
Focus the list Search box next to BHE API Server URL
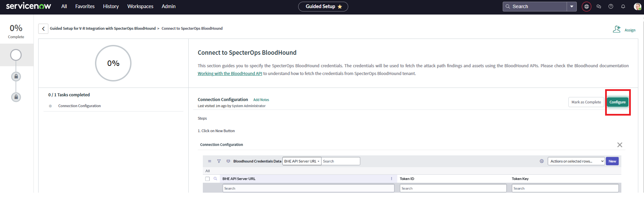[341, 161]
